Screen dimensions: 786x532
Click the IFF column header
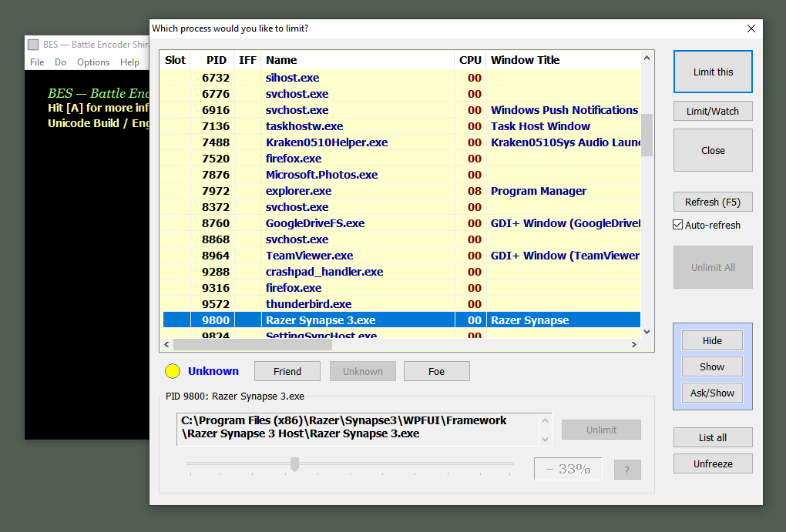click(248, 60)
